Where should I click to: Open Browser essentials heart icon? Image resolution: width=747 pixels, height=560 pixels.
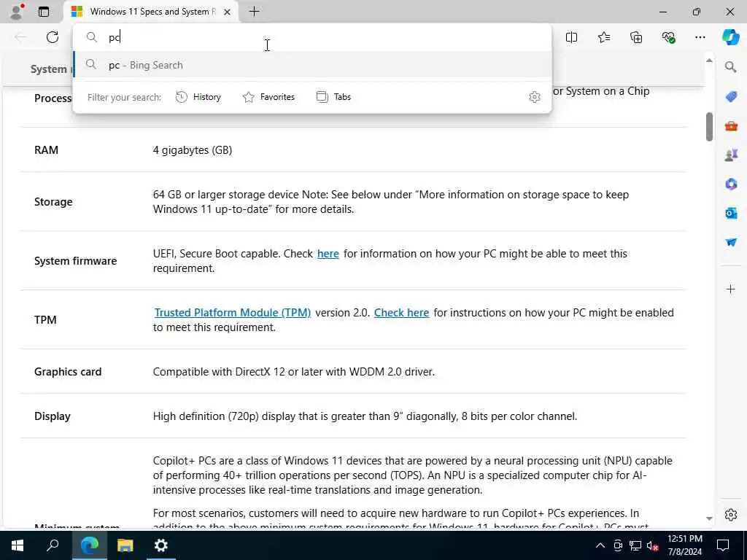[x=668, y=37]
